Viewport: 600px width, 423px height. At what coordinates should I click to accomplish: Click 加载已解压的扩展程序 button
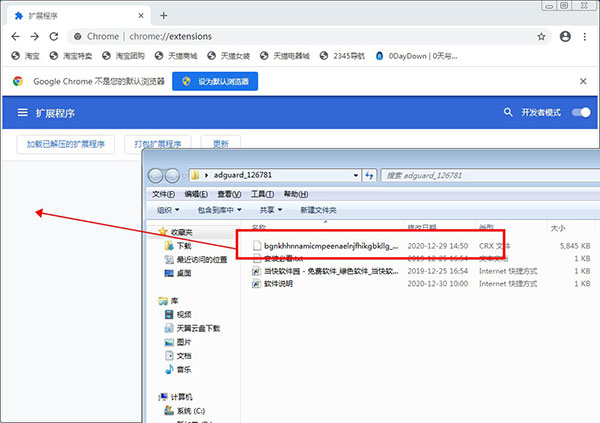coord(65,144)
